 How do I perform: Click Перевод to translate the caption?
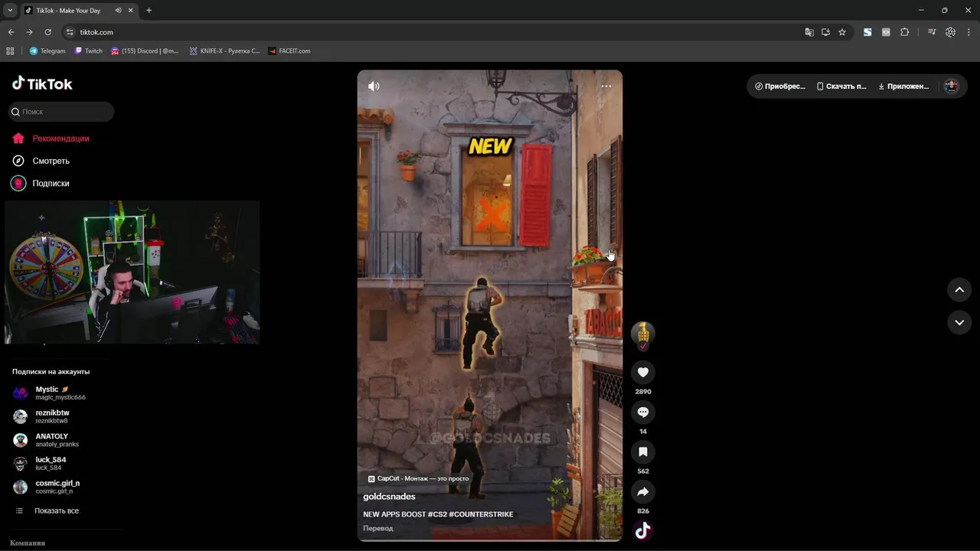378,528
